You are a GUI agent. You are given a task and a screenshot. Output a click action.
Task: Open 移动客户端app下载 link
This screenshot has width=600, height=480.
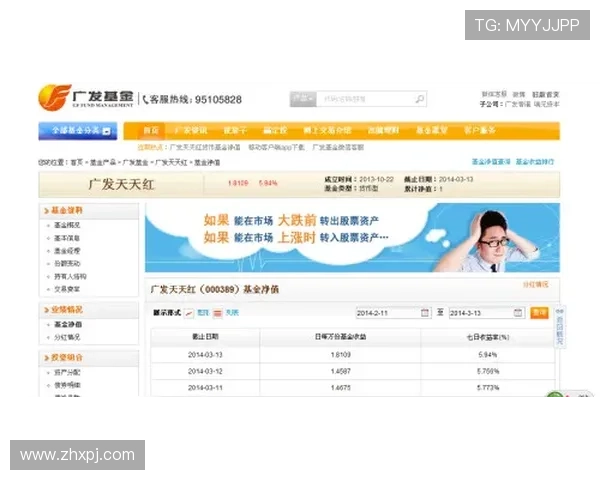(x=276, y=147)
